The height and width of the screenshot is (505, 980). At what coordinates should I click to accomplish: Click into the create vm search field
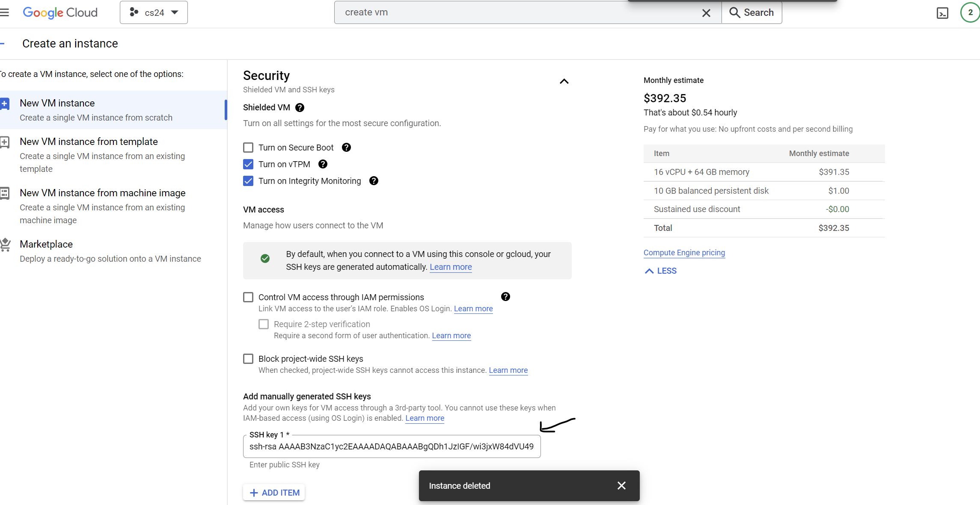coord(520,12)
